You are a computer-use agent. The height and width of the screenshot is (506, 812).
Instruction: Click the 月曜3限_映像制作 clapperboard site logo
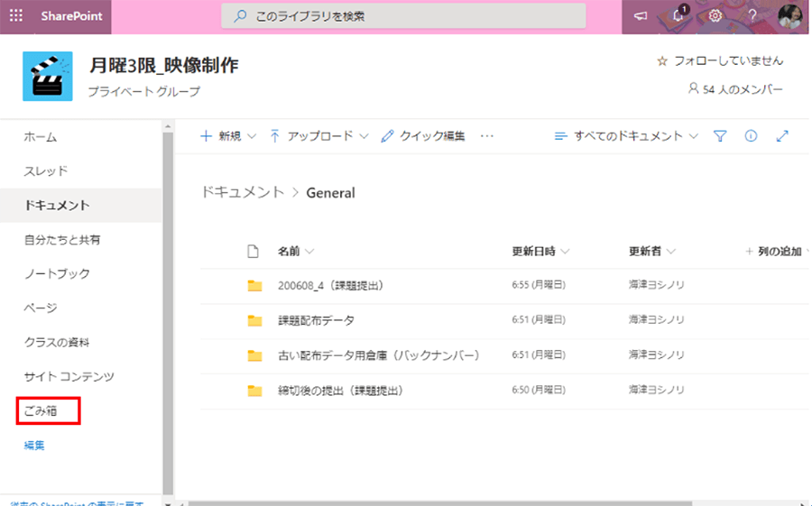tap(47, 77)
